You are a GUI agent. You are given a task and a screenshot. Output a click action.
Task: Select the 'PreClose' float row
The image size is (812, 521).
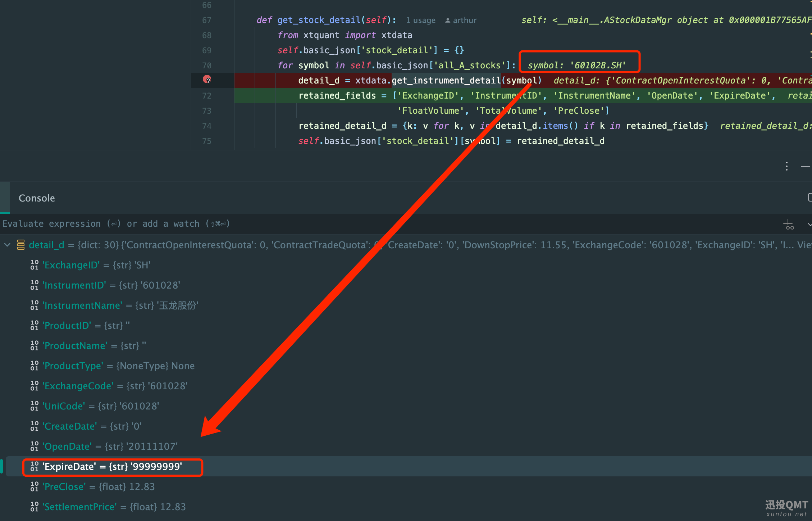click(409, 487)
